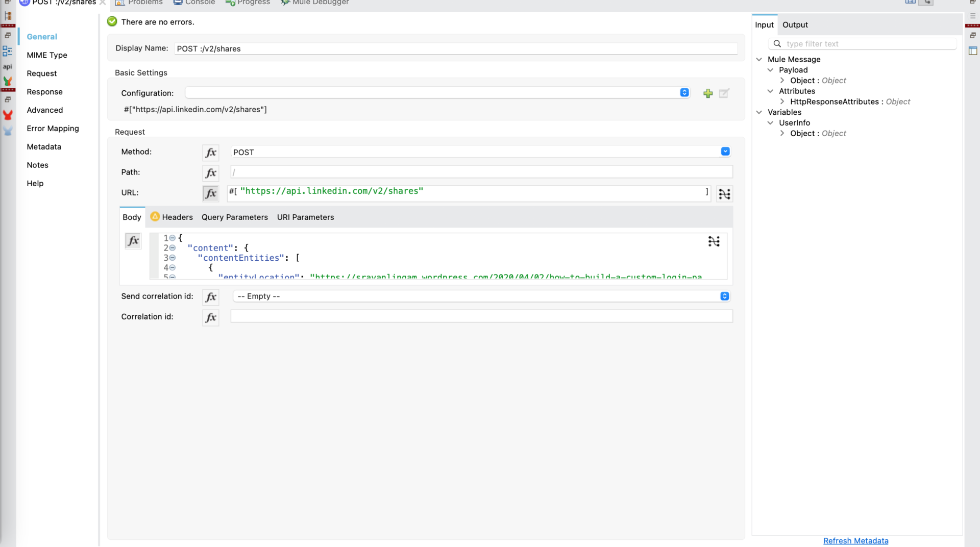Open Send correlation id Empty dropdown
The image size is (980, 547).
tap(724, 296)
